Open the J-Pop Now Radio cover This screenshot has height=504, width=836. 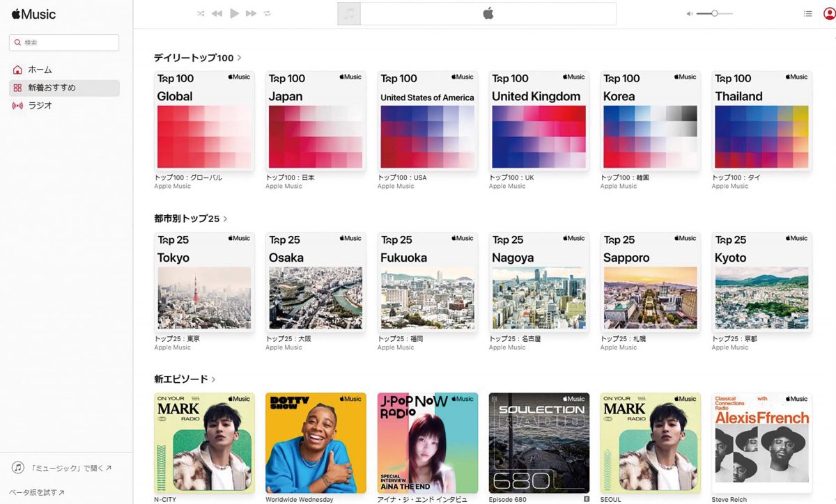click(428, 443)
